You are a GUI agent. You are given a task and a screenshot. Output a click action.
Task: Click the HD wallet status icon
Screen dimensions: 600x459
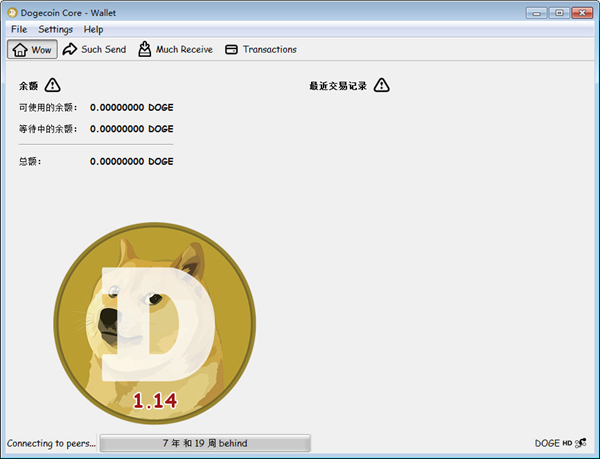[568, 443]
